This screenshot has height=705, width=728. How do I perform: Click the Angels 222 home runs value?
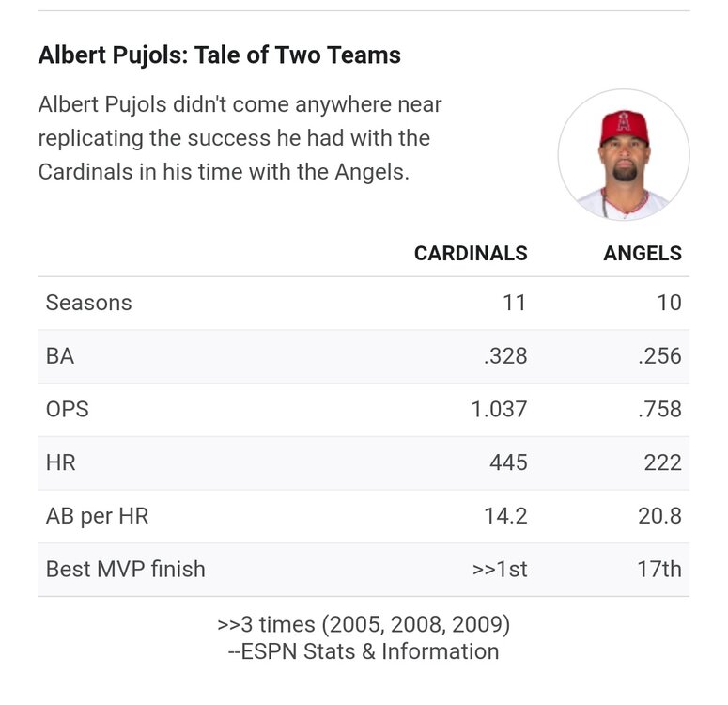tap(663, 463)
